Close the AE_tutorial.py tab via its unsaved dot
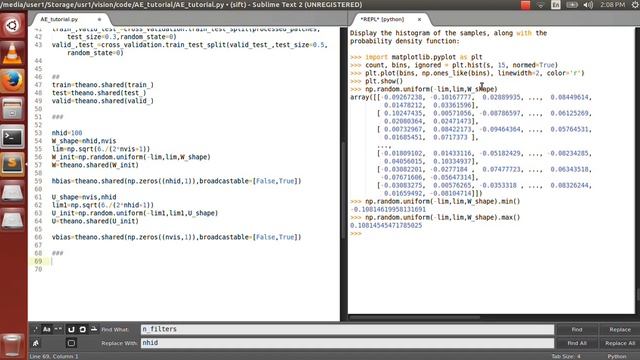Screen dimensions: 640x360 [99, 20]
